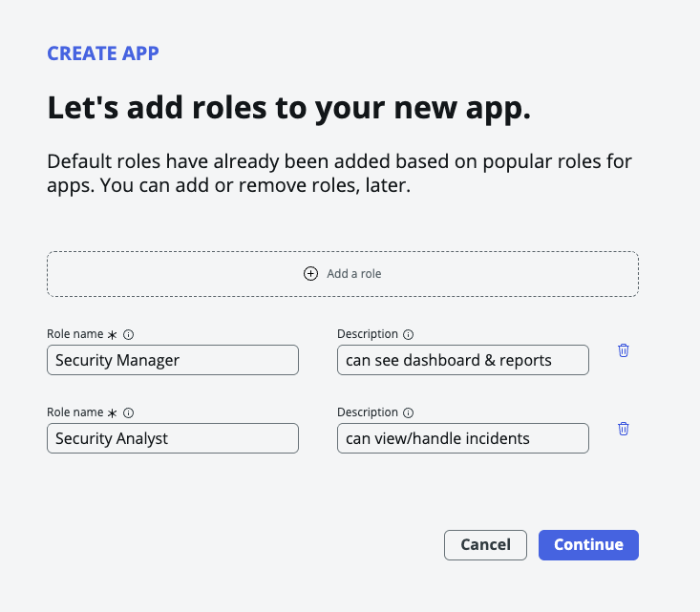This screenshot has height=612, width=700.
Task: Focus the Security Manager role name field
Action: [172, 360]
